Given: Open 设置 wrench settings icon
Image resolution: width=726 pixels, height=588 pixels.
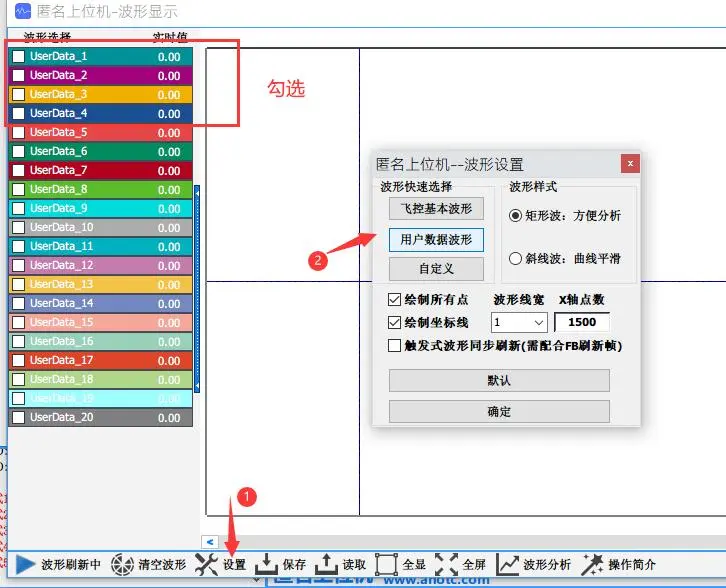Looking at the screenshot, I should click(x=207, y=564).
